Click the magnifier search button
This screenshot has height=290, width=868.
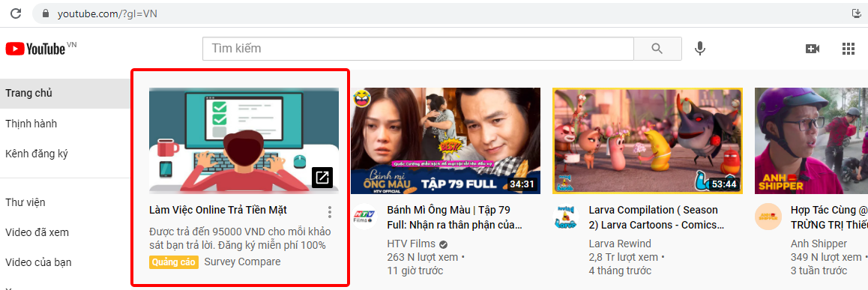pos(657,49)
